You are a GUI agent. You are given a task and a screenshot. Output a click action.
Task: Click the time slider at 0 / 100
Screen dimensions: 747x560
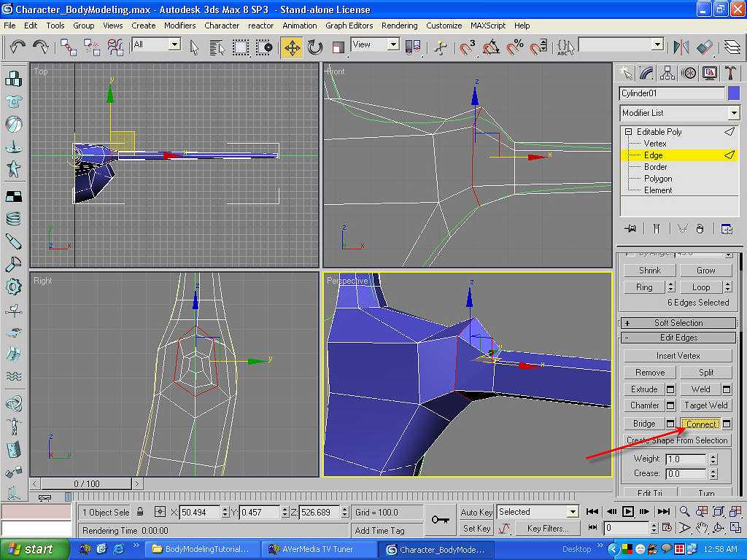coord(86,484)
